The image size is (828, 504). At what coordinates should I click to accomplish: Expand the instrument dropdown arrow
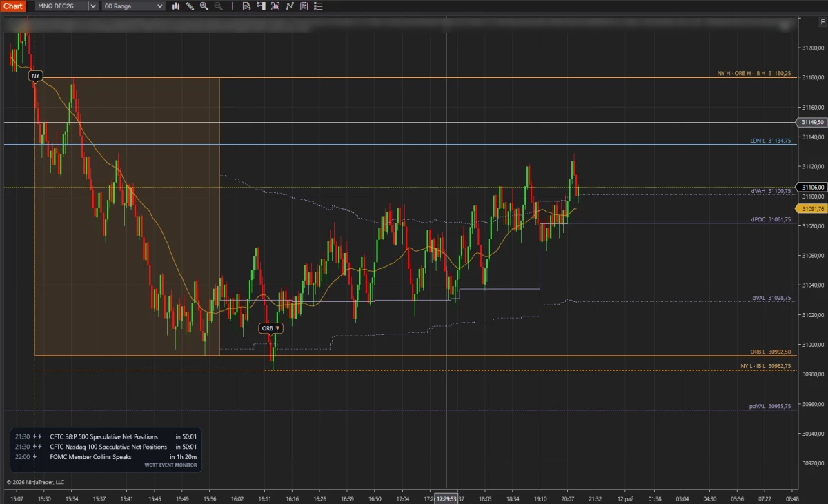[x=92, y=6]
